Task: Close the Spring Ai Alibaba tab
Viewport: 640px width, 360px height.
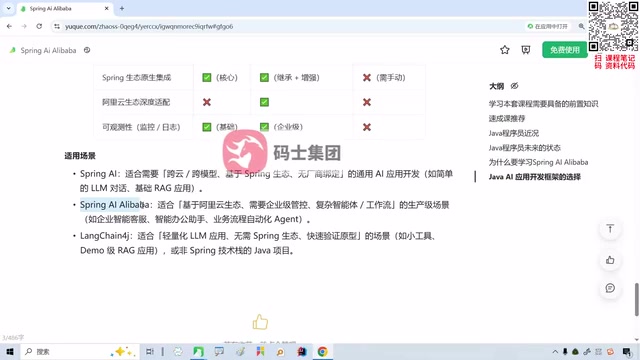Action: click(x=107, y=8)
